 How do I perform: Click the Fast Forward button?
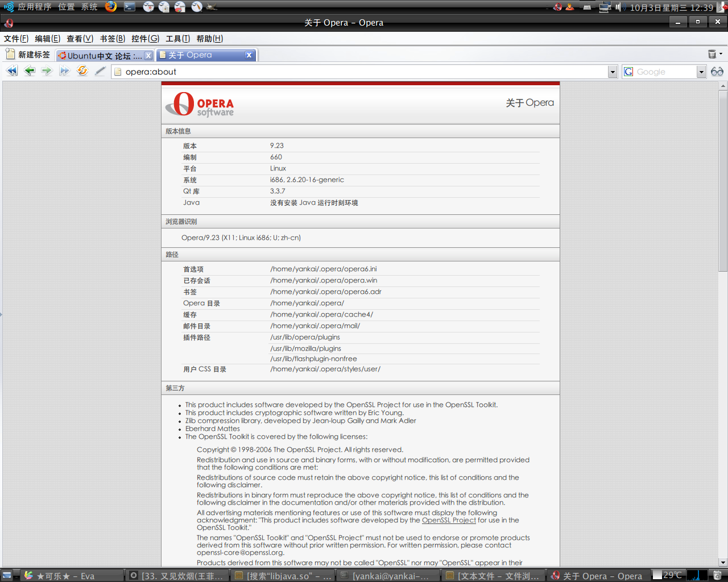click(x=64, y=71)
